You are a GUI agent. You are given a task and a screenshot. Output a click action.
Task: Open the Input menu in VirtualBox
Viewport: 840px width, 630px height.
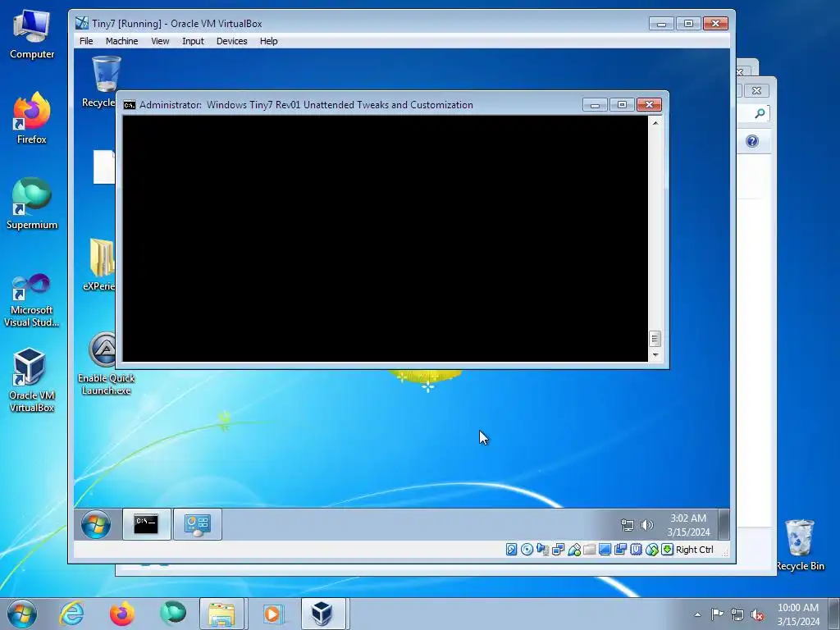click(x=193, y=41)
